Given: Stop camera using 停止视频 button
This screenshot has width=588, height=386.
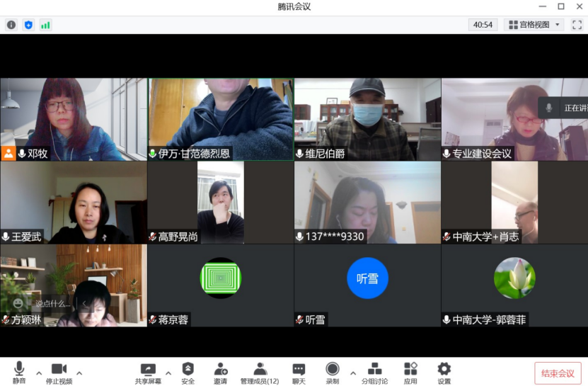Looking at the screenshot, I should (x=59, y=373).
